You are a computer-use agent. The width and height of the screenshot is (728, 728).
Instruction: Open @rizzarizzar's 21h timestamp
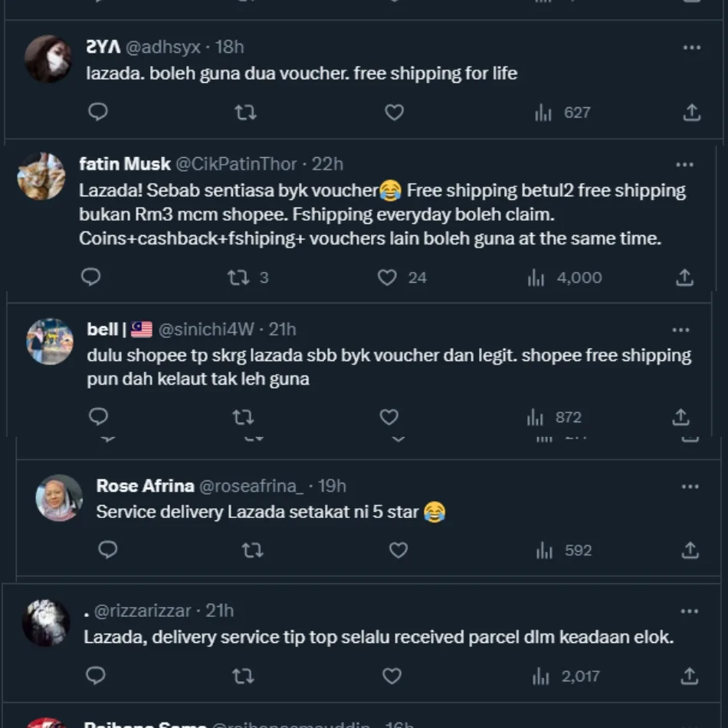(x=219, y=611)
